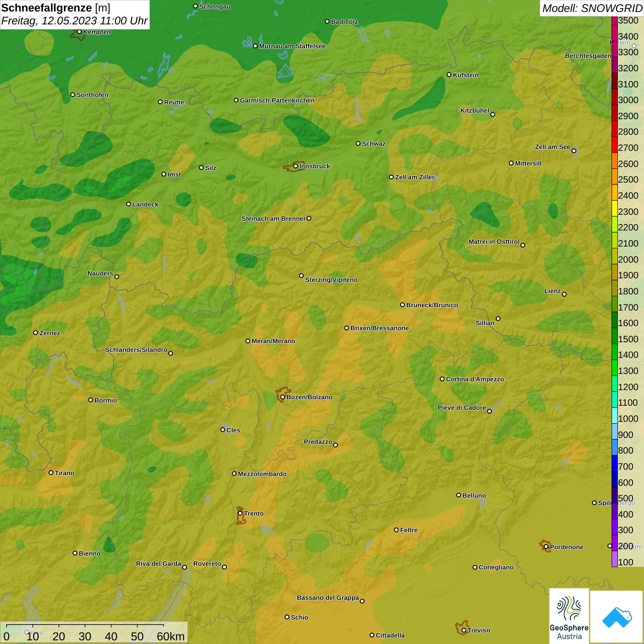
Task: Click the Innsbruck city label
Action: pos(315,166)
